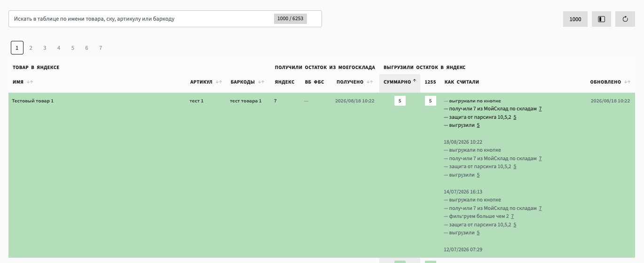Click the Яндекс column header
This screenshot has width=644, height=263.
[x=284, y=82]
